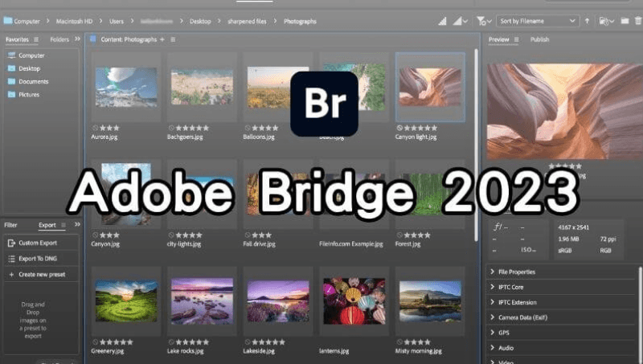
Task: Jump to the Desktop breadcrumb in the path
Action: (200, 22)
